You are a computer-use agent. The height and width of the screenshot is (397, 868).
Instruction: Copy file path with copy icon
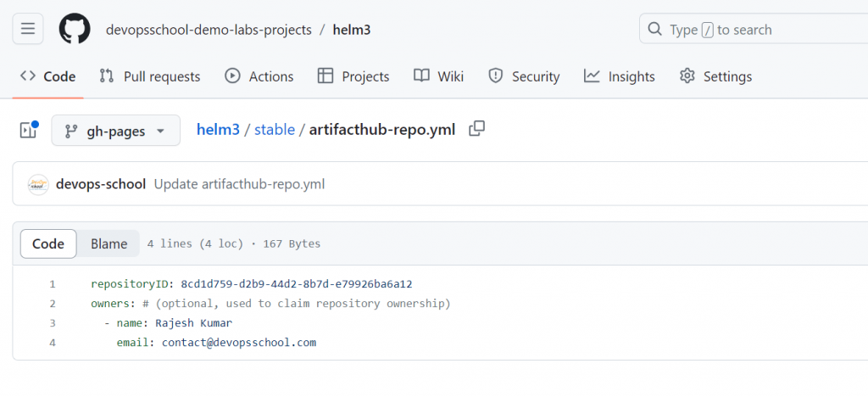coord(477,129)
